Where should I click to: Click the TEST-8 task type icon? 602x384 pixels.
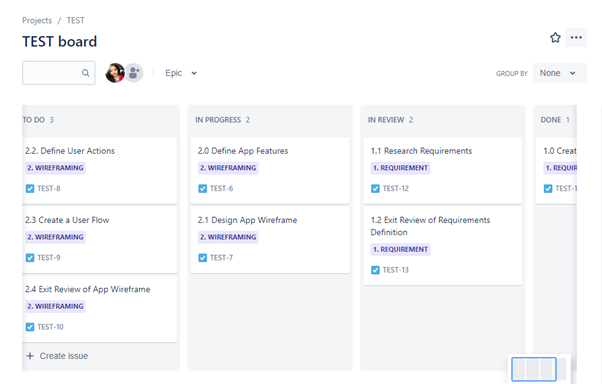[30, 189]
